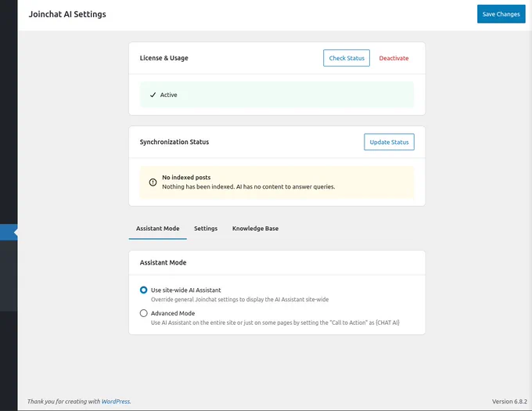Open the WordPress footer link
Screen dimensions: 532x411
pos(116,402)
